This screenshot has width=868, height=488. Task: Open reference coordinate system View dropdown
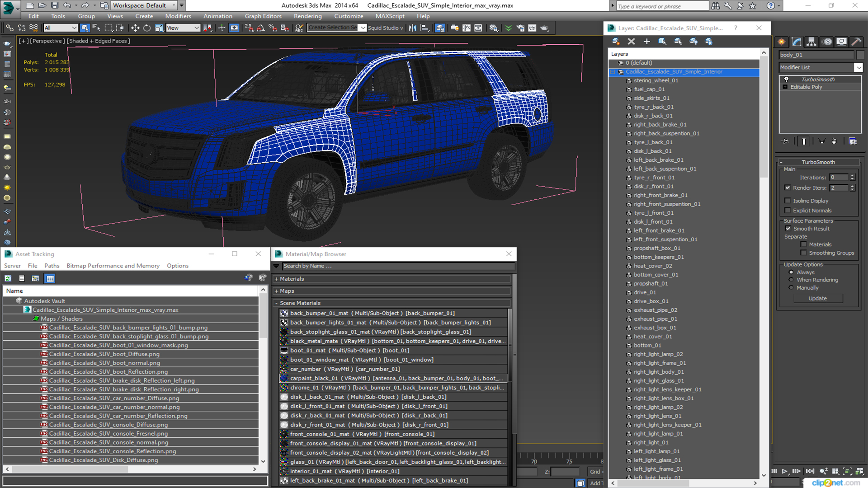coord(183,28)
